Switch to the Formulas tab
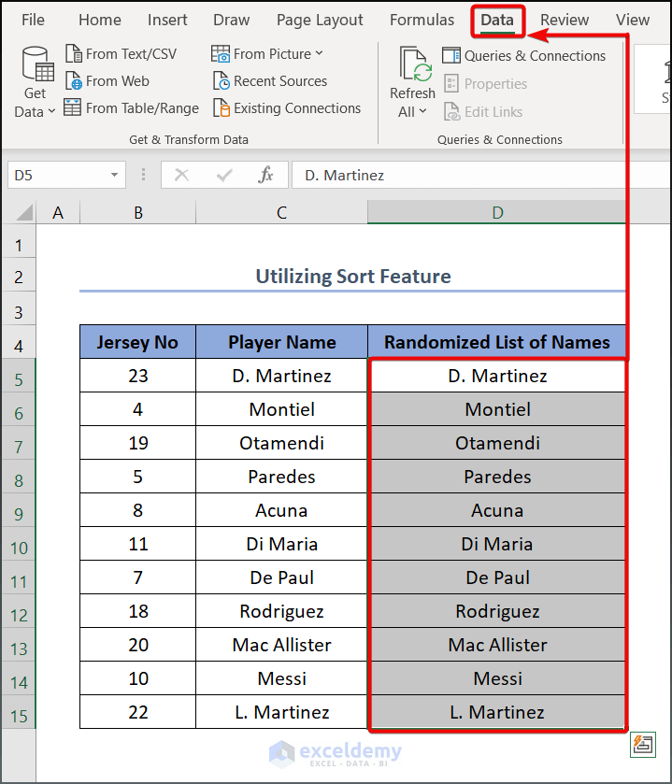Screen dimensions: 672x784 coord(422,20)
